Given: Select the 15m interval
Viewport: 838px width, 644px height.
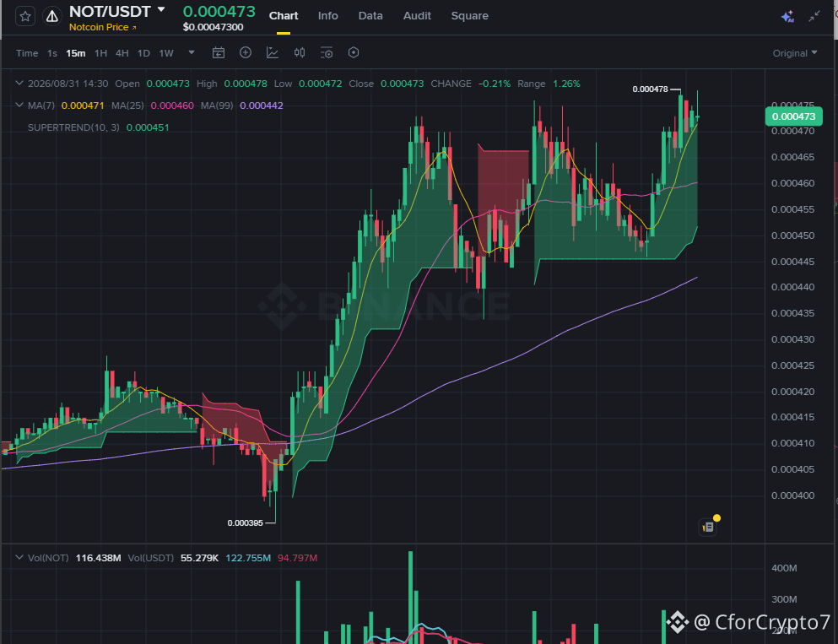Looking at the screenshot, I should 75,53.
